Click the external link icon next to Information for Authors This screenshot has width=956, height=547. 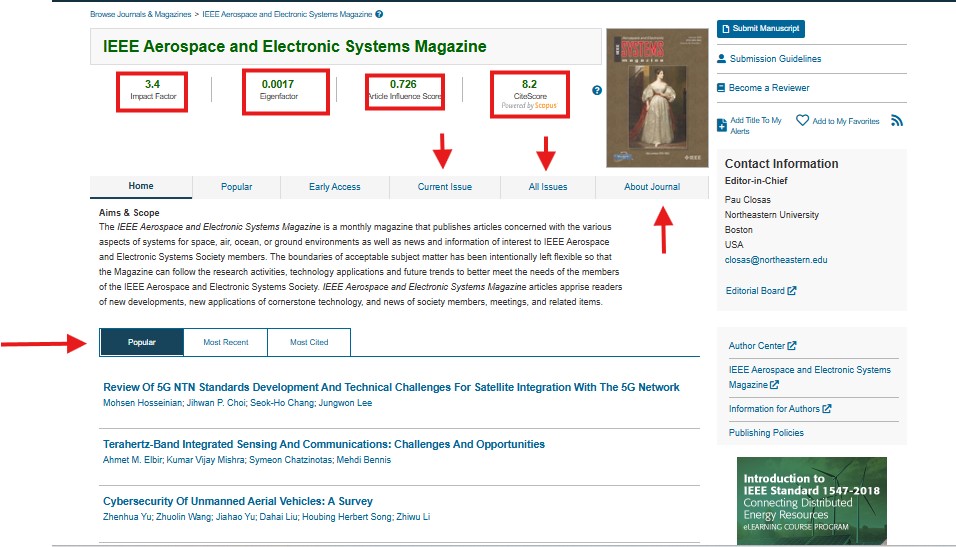point(827,409)
